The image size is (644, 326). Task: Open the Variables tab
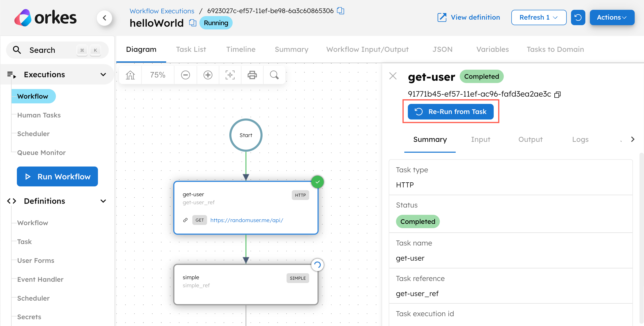[x=492, y=49]
